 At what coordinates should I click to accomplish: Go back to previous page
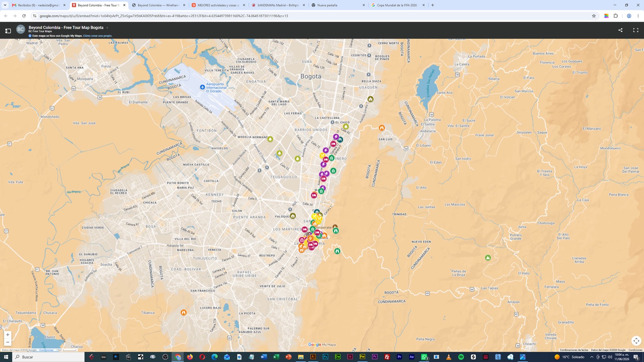(x=6, y=16)
